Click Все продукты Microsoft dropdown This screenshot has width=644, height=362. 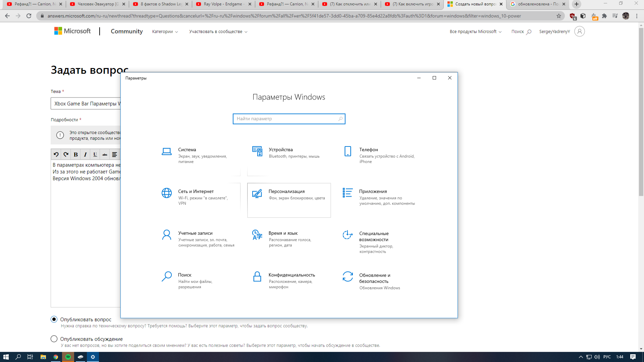point(476,32)
